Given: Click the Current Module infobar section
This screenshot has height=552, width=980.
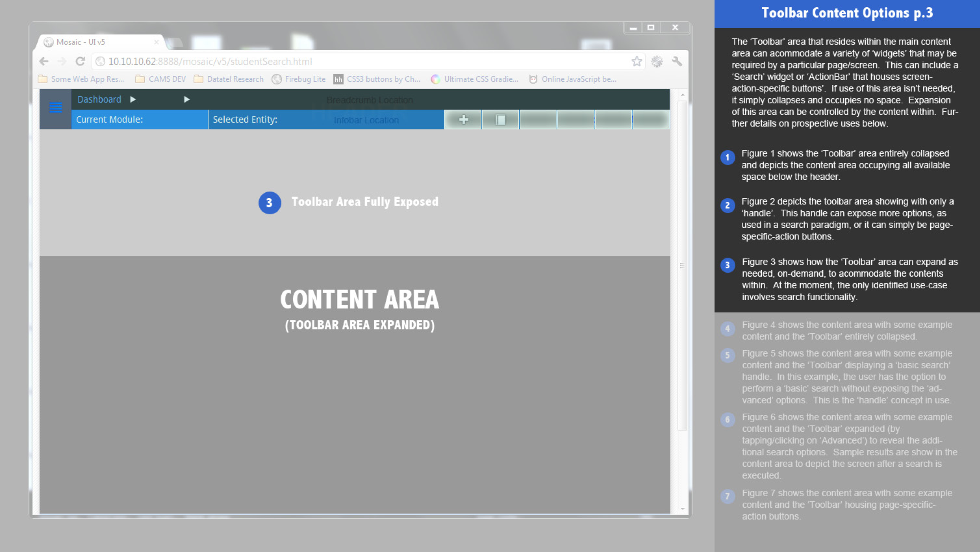Looking at the screenshot, I should click(x=139, y=119).
